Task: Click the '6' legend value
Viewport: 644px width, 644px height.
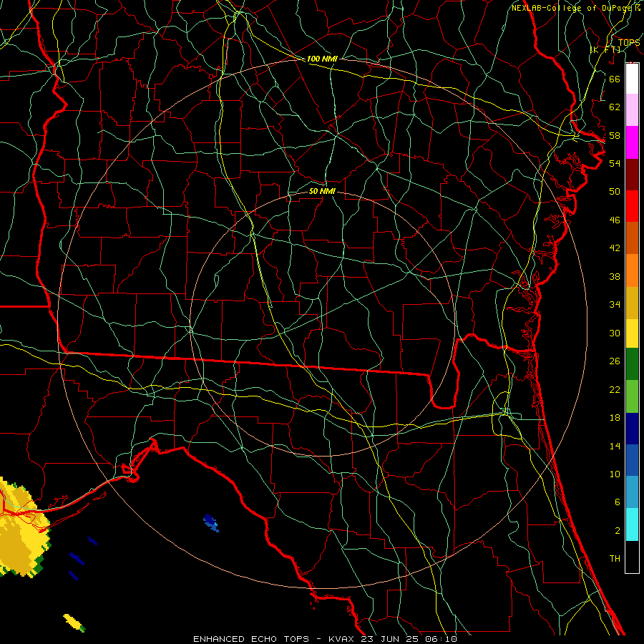Action: coord(617,502)
